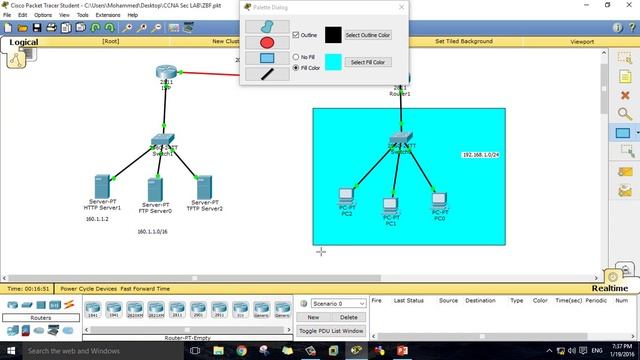The width and height of the screenshot is (640, 360).
Task: Open the Help menu
Action: click(x=133, y=15)
